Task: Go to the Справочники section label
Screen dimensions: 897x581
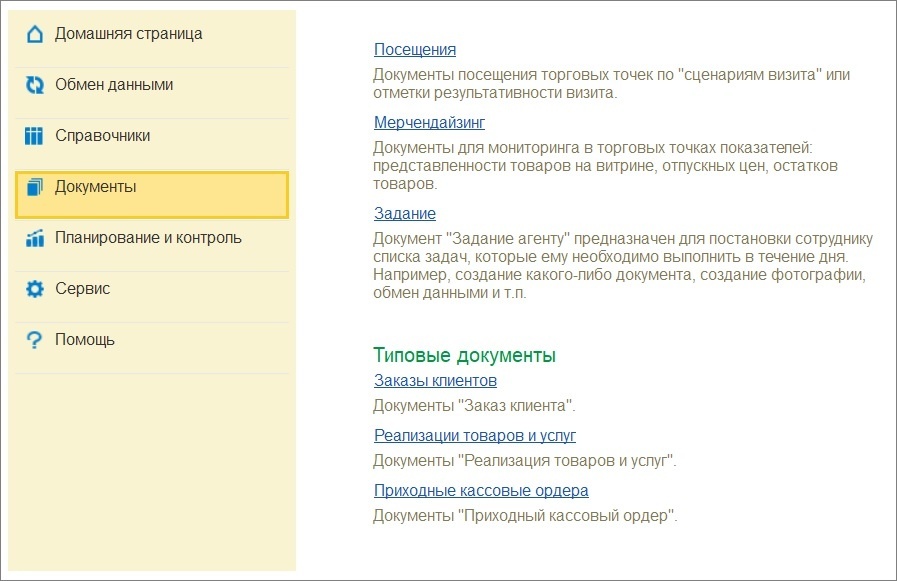Action: click(x=102, y=136)
